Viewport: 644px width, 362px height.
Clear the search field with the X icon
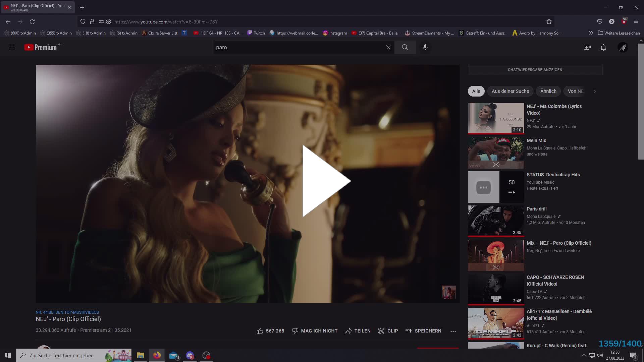click(388, 47)
